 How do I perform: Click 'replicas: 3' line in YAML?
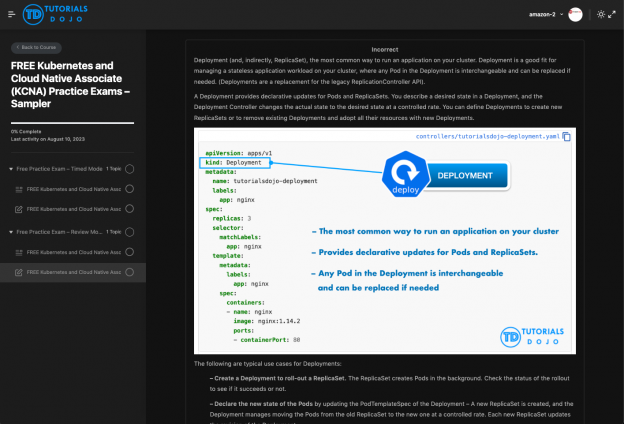(x=232, y=219)
